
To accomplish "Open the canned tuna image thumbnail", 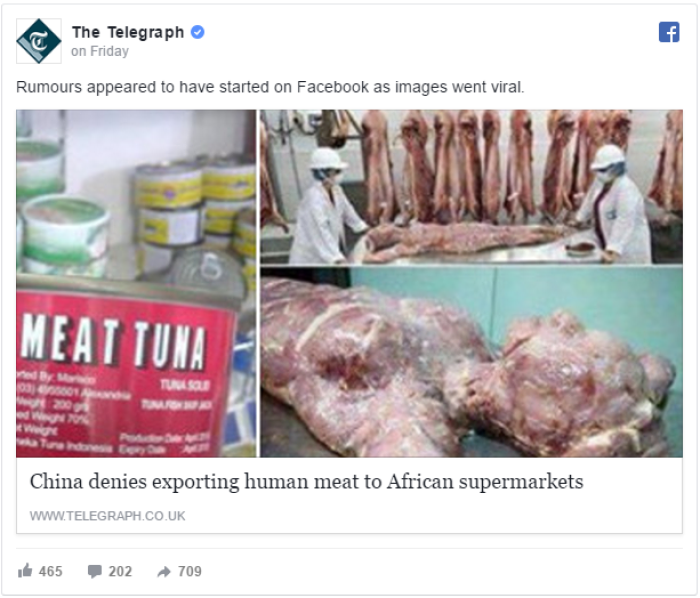I will (136, 283).
